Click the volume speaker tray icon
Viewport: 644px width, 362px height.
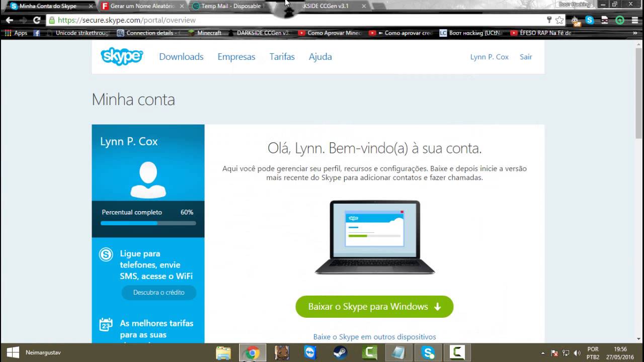577,353
